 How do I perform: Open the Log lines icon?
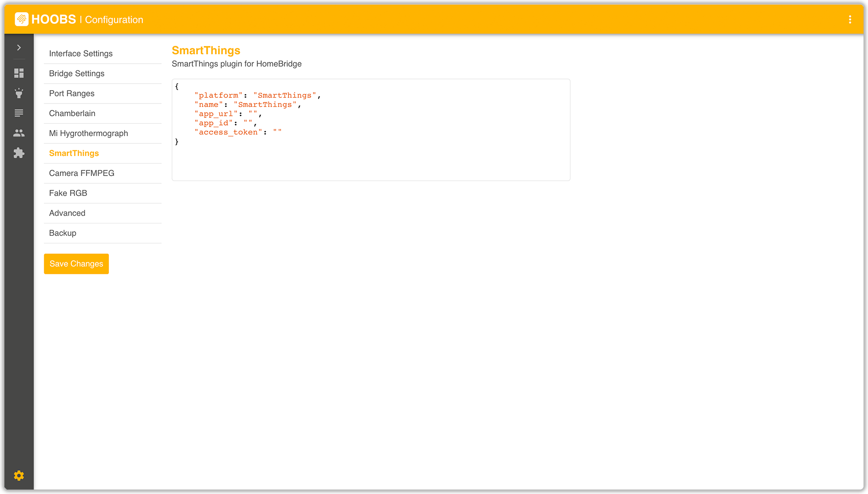[x=19, y=113]
